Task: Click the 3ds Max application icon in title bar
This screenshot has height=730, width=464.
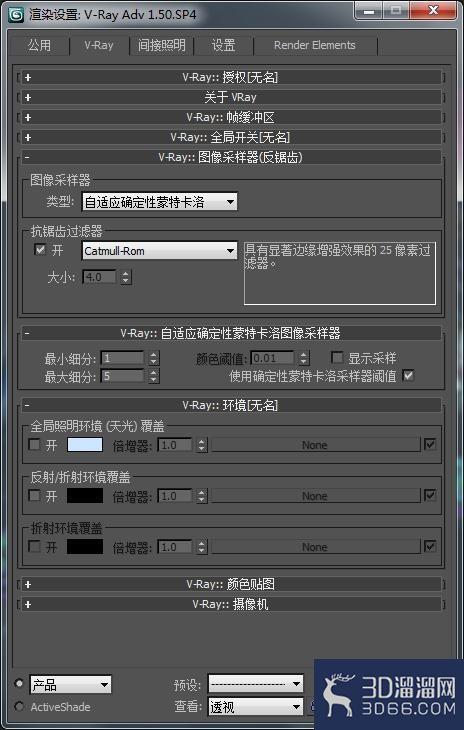Action: [x=17, y=14]
